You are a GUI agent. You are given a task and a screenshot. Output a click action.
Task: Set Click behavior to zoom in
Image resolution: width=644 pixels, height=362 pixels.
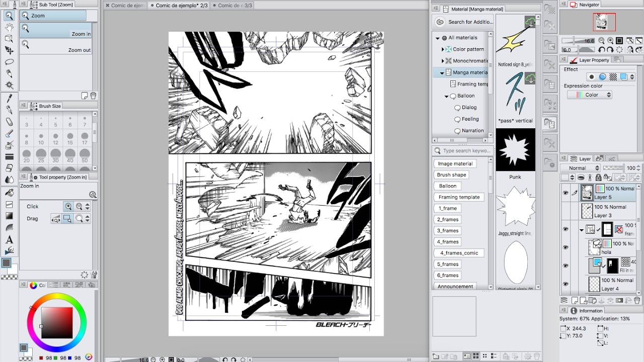click(x=69, y=207)
